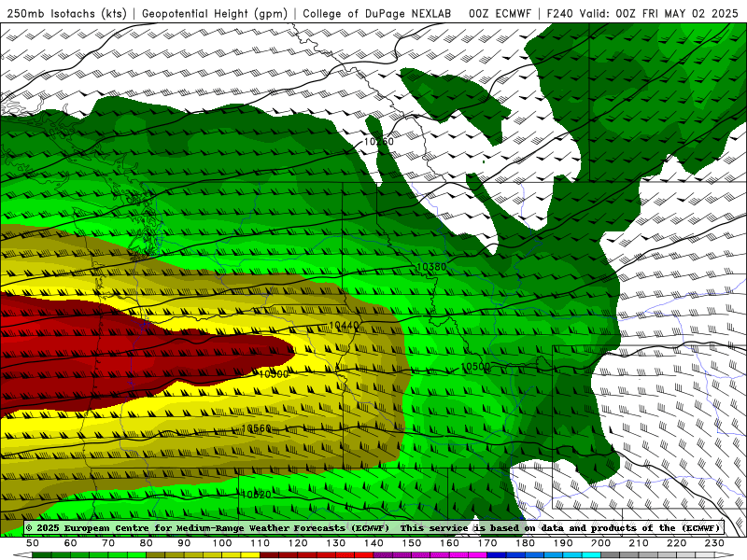Screen dimensions: 747x560
Task: Select the 10380 height contour label
Action: 431,267
